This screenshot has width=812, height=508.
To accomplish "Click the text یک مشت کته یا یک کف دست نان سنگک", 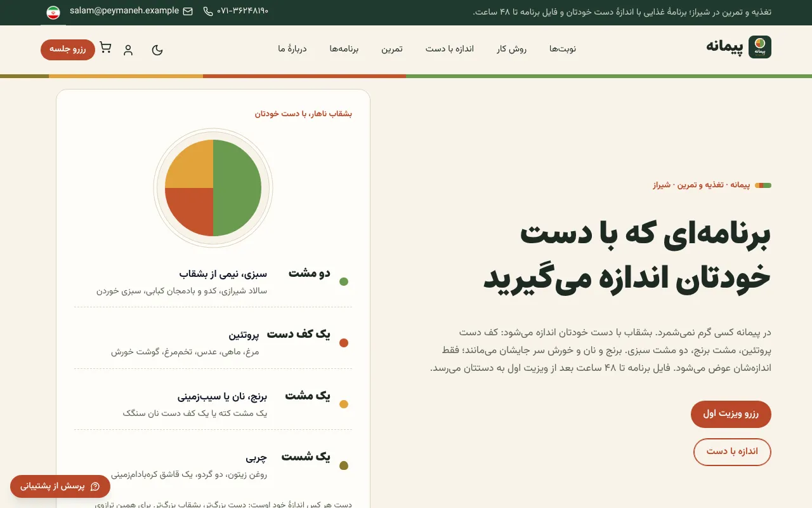I will click(195, 413).
